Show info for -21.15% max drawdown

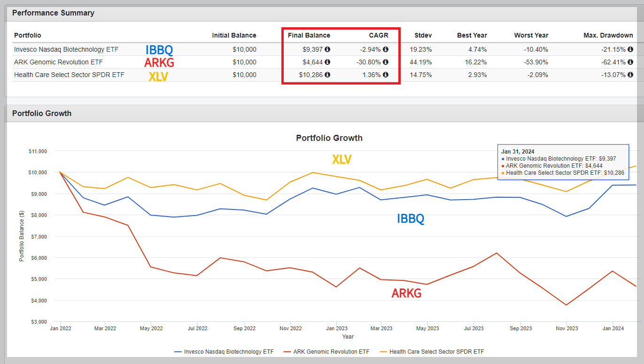click(630, 49)
